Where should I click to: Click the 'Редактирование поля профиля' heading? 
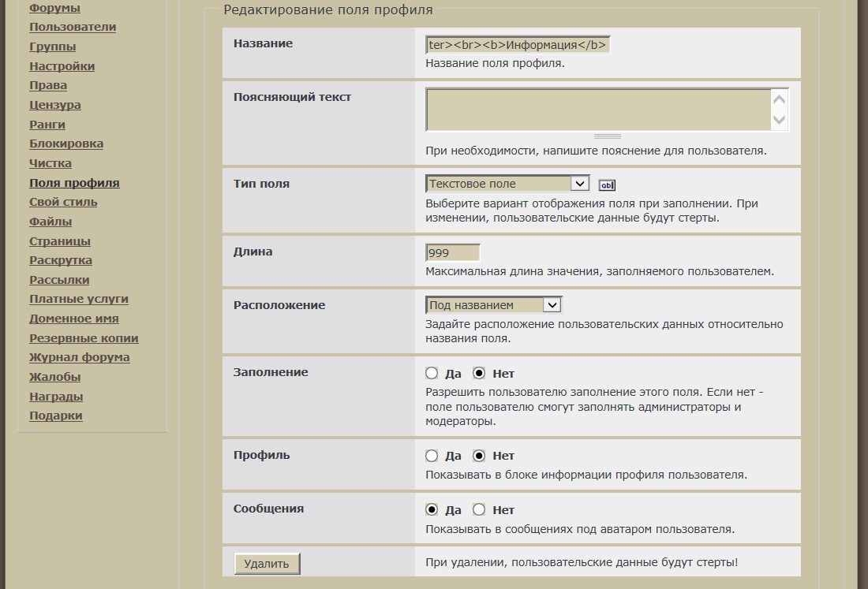(327, 10)
